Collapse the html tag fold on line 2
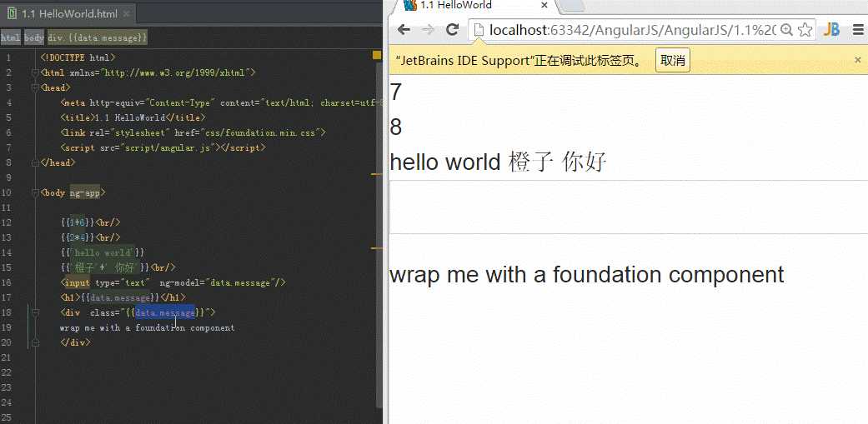Screen dimensions: 868x424 click(35, 72)
